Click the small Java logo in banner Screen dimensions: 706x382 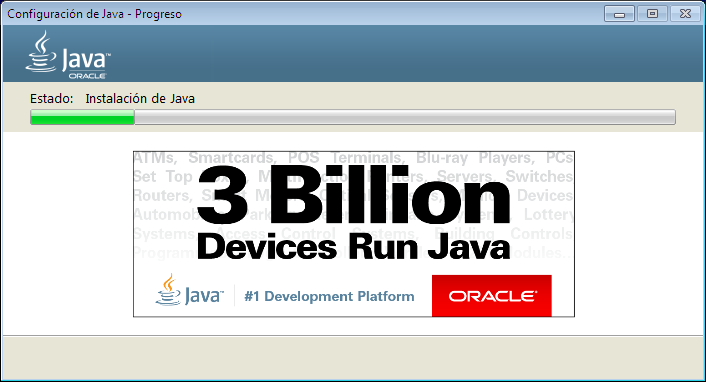click(190, 291)
